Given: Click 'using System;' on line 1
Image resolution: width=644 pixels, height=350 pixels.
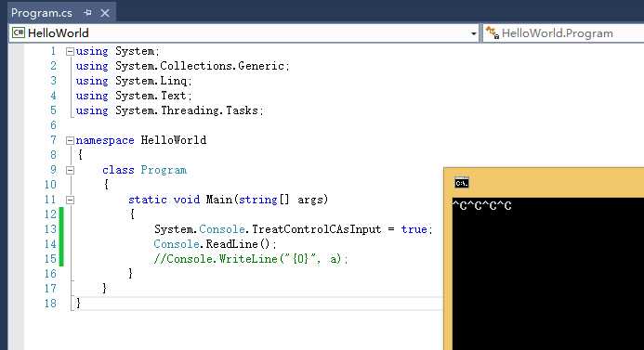Looking at the screenshot, I should tap(117, 51).
